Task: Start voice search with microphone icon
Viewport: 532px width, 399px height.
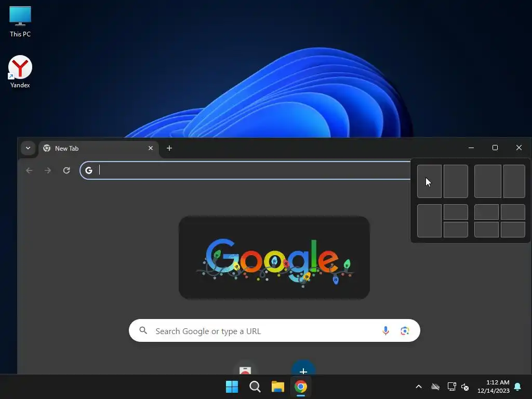Action: [x=386, y=330]
